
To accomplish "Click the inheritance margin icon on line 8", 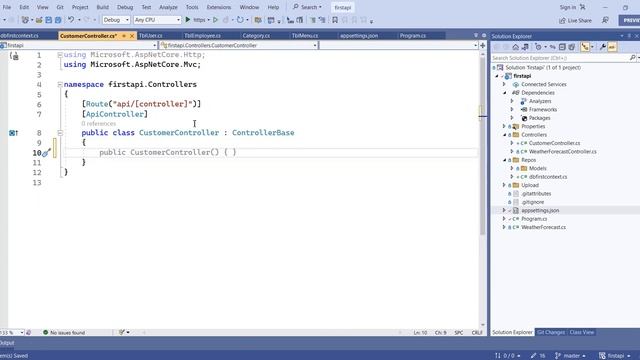I will [x=13, y=133].
